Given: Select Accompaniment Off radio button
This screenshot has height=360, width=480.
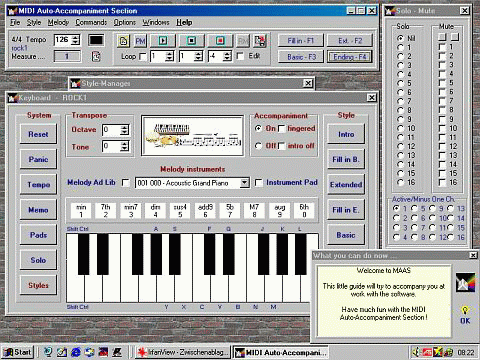Looking at the screenshot, I should (258, 146).
